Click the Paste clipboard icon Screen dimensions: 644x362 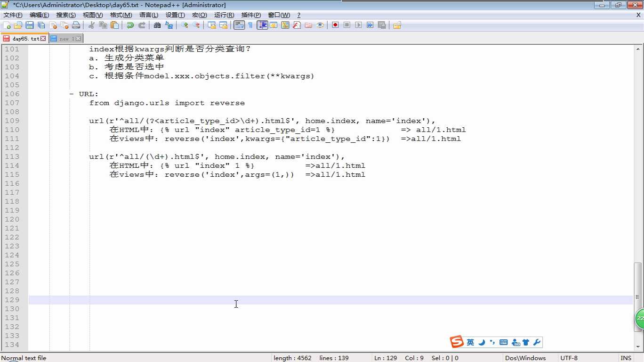[x=114, y=25]
